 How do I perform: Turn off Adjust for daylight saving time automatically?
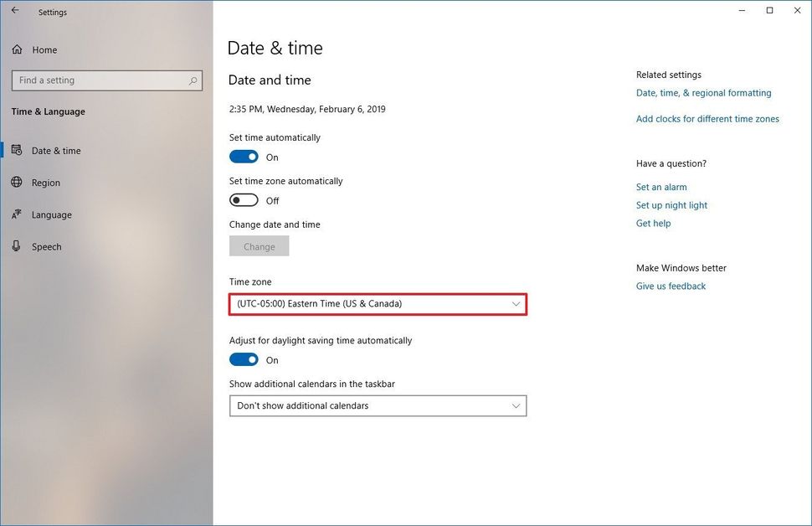tap(244, 358)
